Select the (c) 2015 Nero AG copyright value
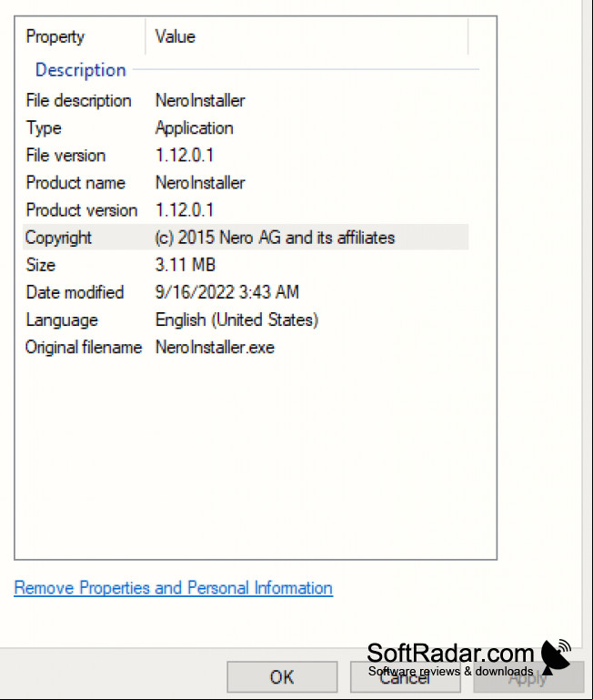 [x=275, y=238]
